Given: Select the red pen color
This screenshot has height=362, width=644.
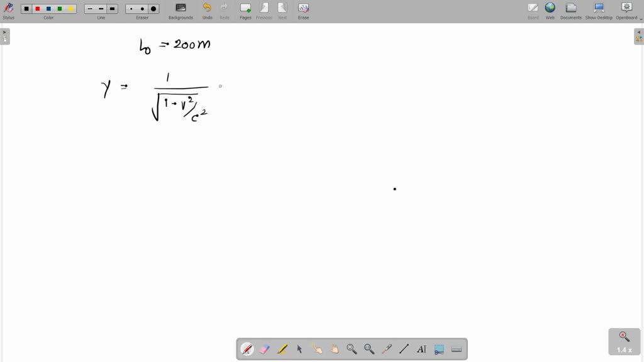Looking at the screenshot, I should 37,9.
